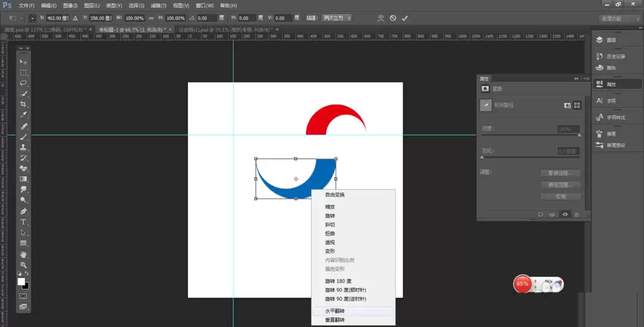Cancel the transform
644x327 pixels.
pos(393,18)
